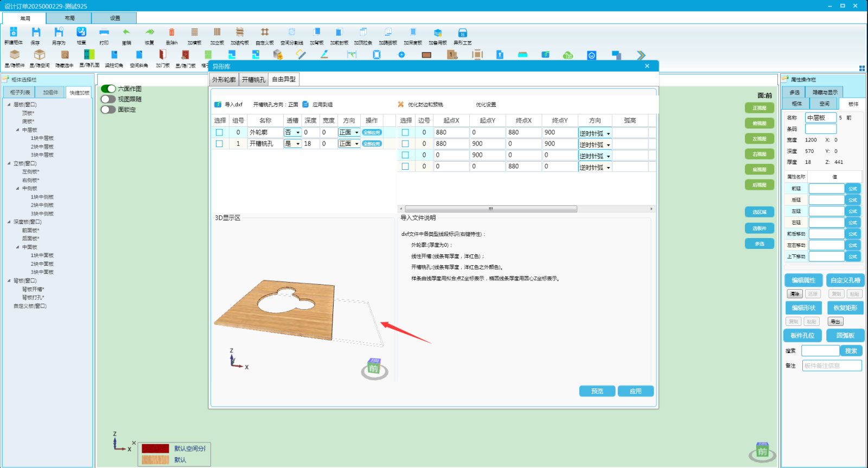The height and width of the screenshot is (468, 868).
Task: Click the 导入dxf import icon
Action: tap(218, 105)
